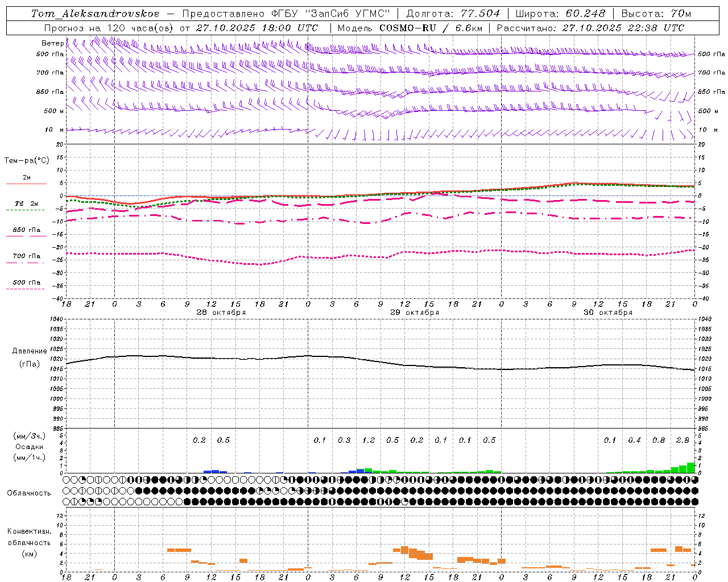Click the dash-dot line sample under '700 гПа' legend
This screenshot has height=582, width=728.
pyautogui.click(x=25, y=263)
